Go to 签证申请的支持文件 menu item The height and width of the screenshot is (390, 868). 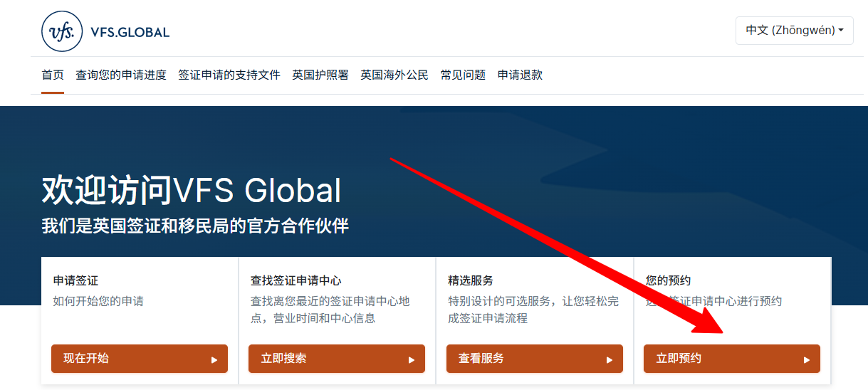click(x=229, y=75)
